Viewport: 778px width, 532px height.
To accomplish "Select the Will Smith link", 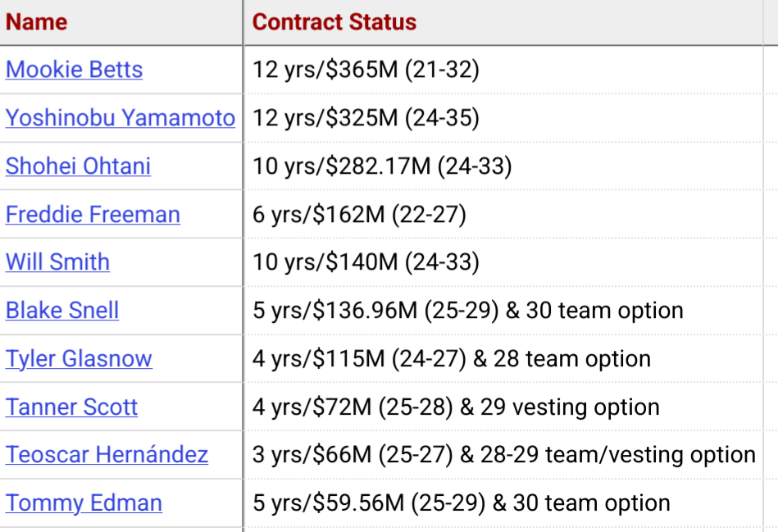I will coord(57,262).
